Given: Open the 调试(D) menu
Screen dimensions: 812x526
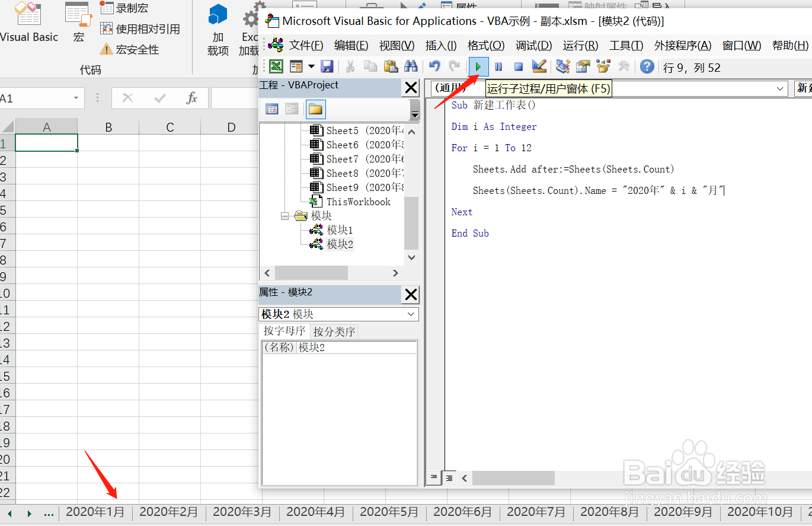Looking at the screenshot, I should click(533, 46).
